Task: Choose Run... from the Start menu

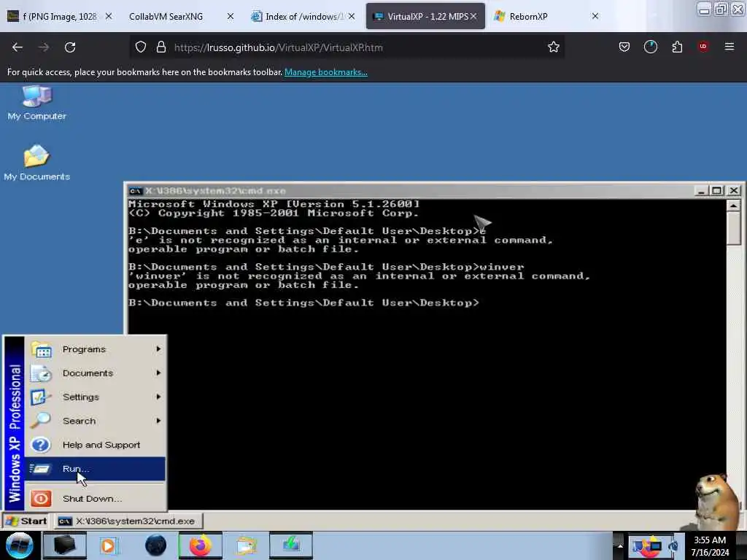Action: point(96,469)
